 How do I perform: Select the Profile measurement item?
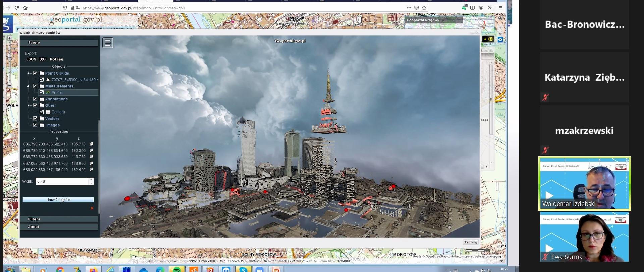(x=57, y=93)
